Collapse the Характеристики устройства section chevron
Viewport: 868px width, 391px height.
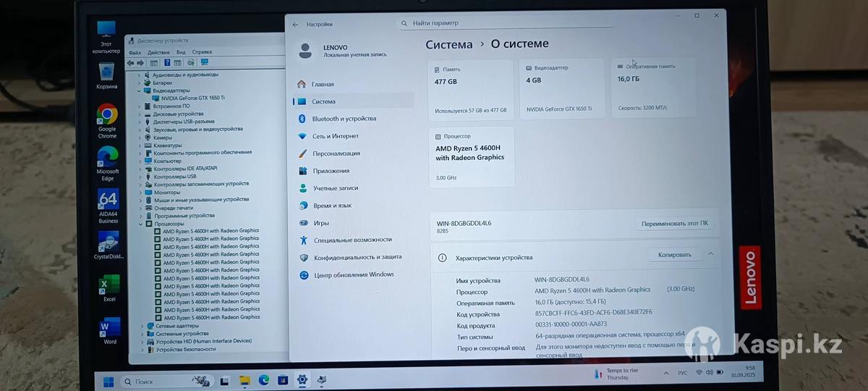(x=710, y=254)
